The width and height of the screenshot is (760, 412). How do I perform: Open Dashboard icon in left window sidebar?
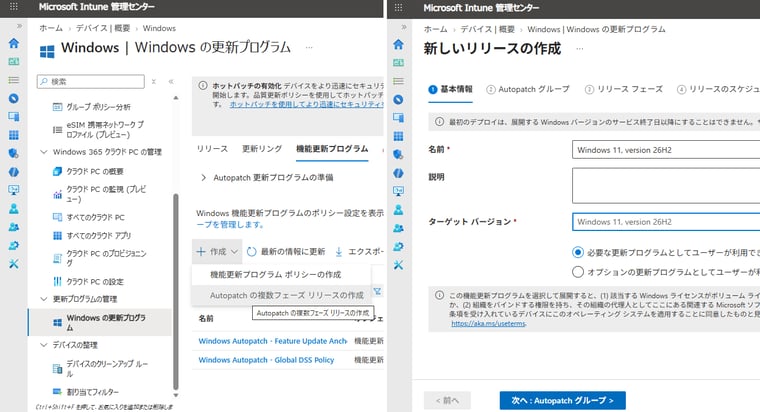[14, 62]
